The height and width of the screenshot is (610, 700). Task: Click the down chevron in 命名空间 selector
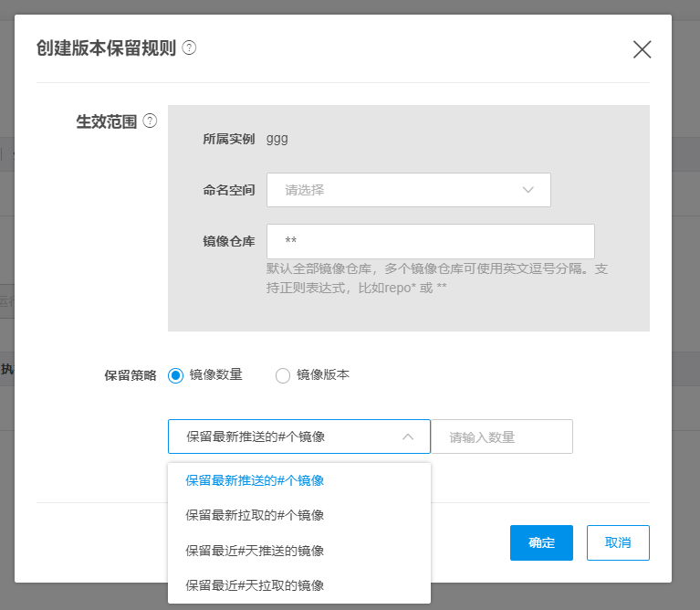pyautogui.click(x=528, y=190)
